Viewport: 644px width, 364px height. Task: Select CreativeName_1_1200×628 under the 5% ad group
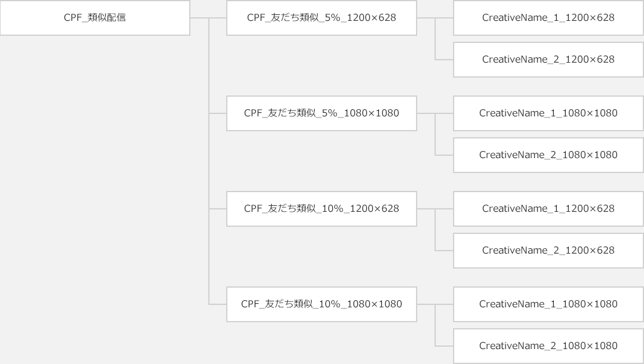click(x=549, y=18)
